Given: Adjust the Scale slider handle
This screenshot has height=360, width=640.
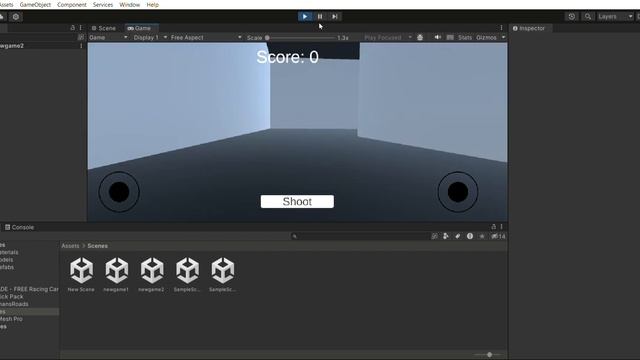Looking at the screenshot, I should [x=267, y=38].
